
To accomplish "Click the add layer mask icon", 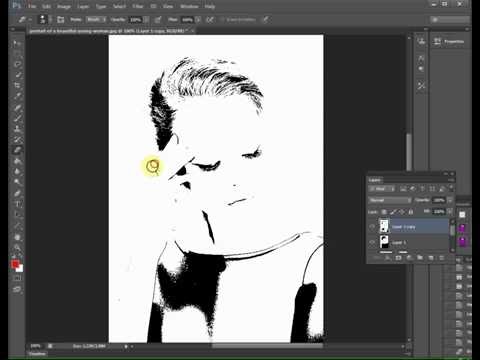I will (398, 258).
